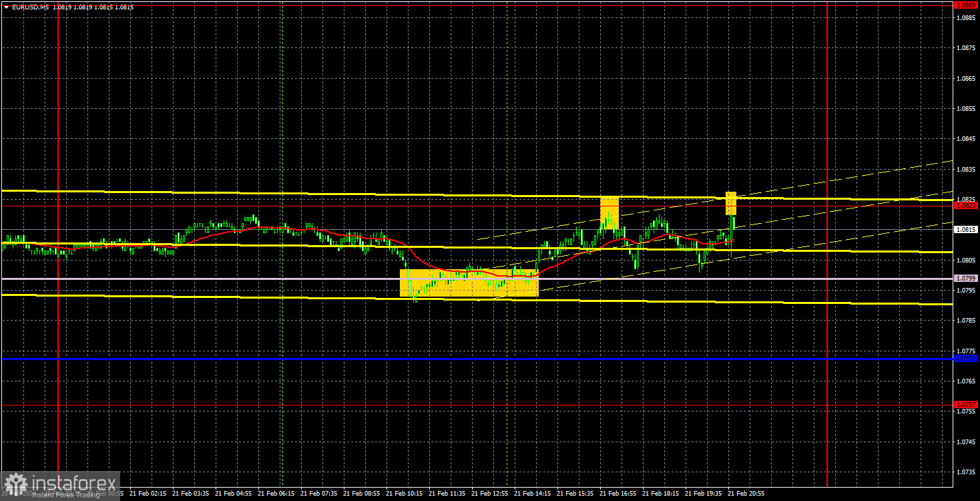Image resolution: width=980 pixels, height=501 pixels.
Task: Click the 21 Feb 07:35 time label
Action: point(318,494)
